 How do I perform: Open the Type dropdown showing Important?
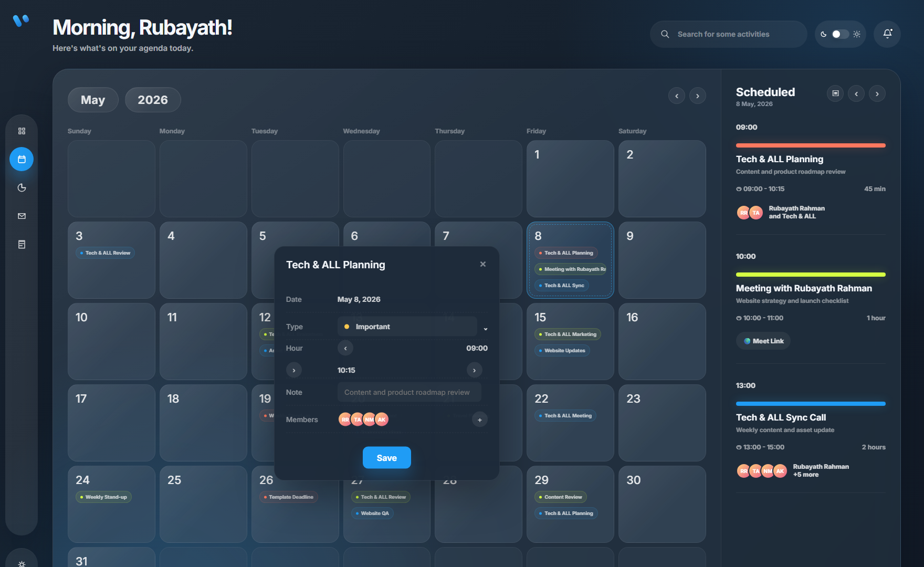coord(407,327)
